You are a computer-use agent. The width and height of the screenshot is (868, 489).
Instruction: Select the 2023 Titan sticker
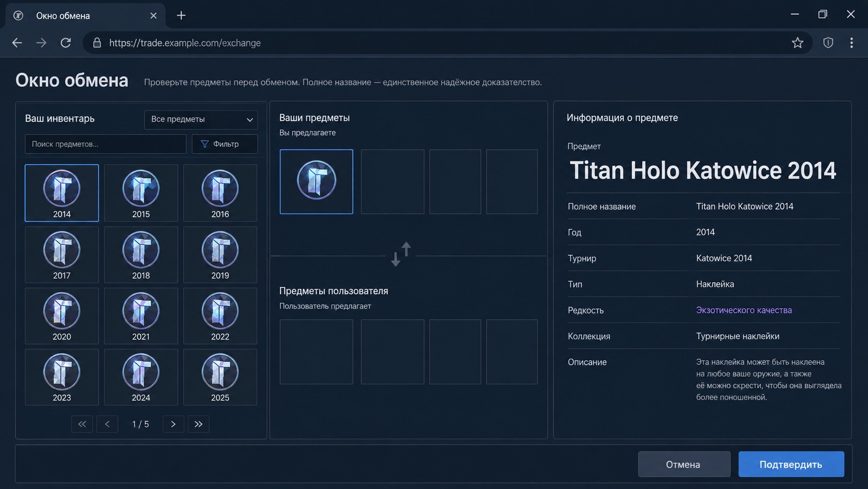click(62, 377)
